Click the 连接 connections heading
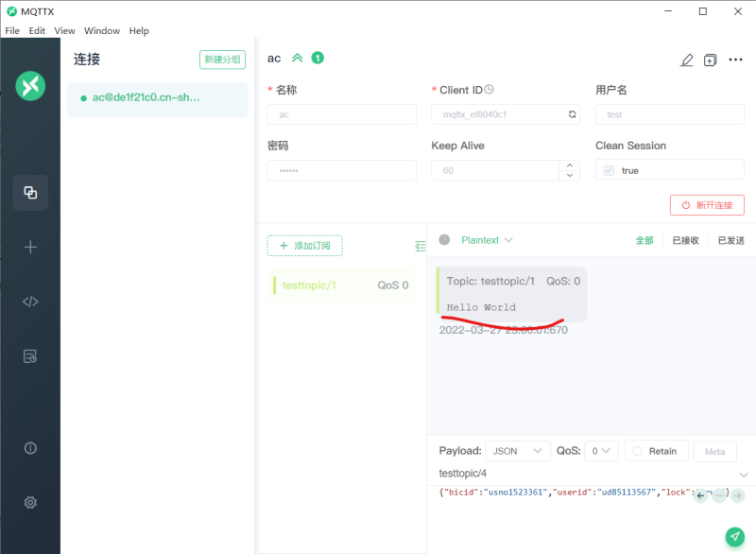This screenshot has height=554, width=756. point(87,60)
